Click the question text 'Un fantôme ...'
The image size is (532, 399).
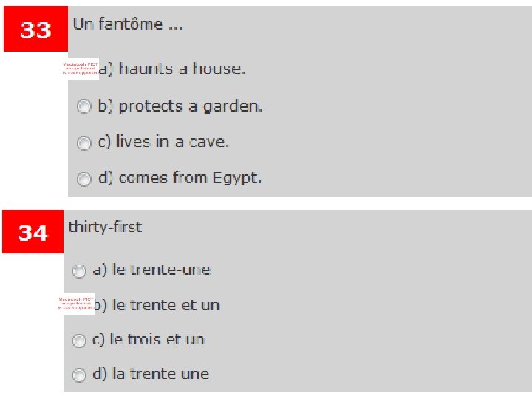(127, 24)
